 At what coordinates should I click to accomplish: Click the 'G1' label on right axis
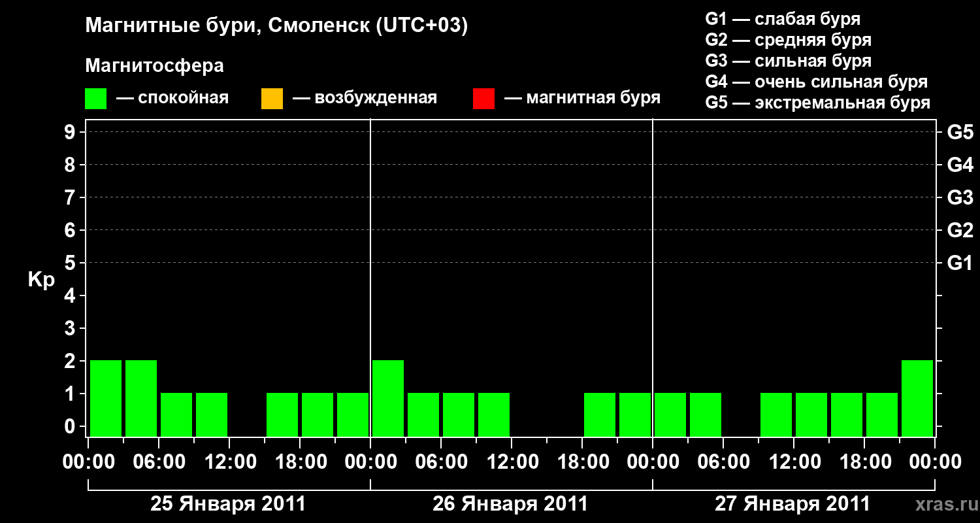960,263
